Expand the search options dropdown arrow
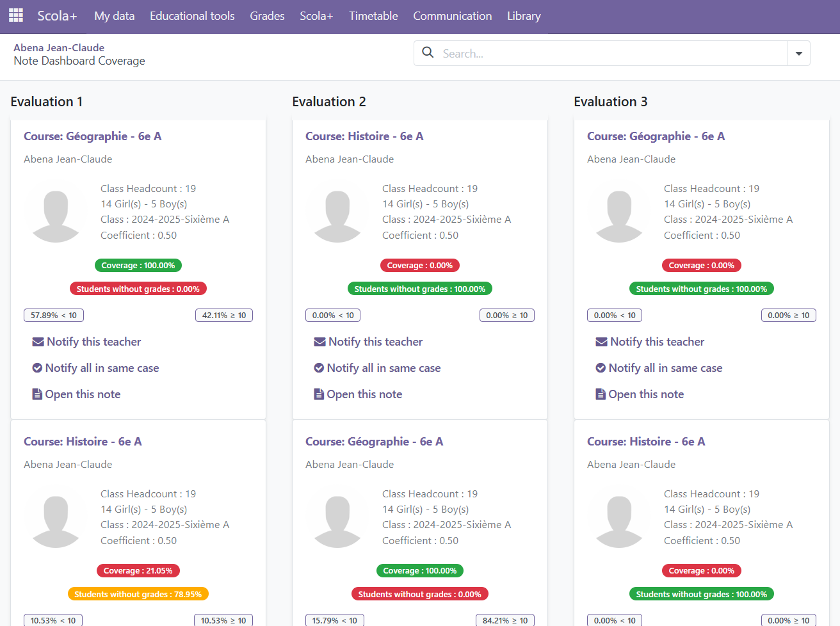Image resolution: width=840 pixels, height=626 pixels. pyautogui.click(x=798, y=53)
